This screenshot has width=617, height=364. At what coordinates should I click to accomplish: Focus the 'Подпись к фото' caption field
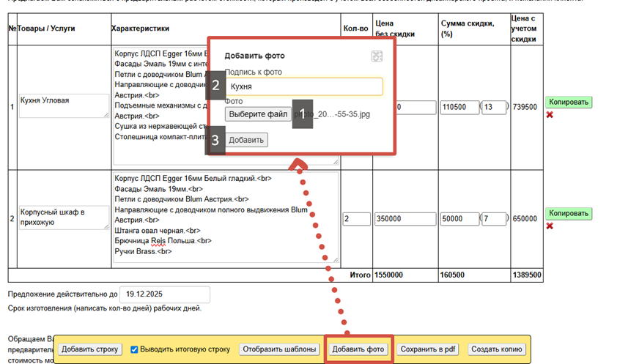(x=303, y=86)
